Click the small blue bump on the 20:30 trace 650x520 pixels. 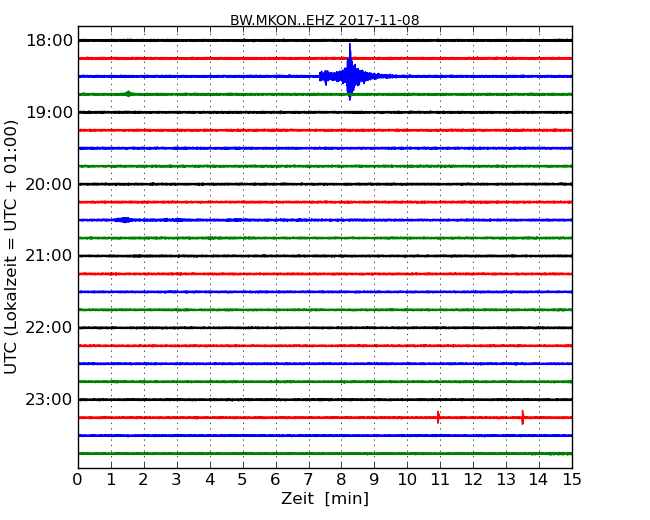pos(124,220)
